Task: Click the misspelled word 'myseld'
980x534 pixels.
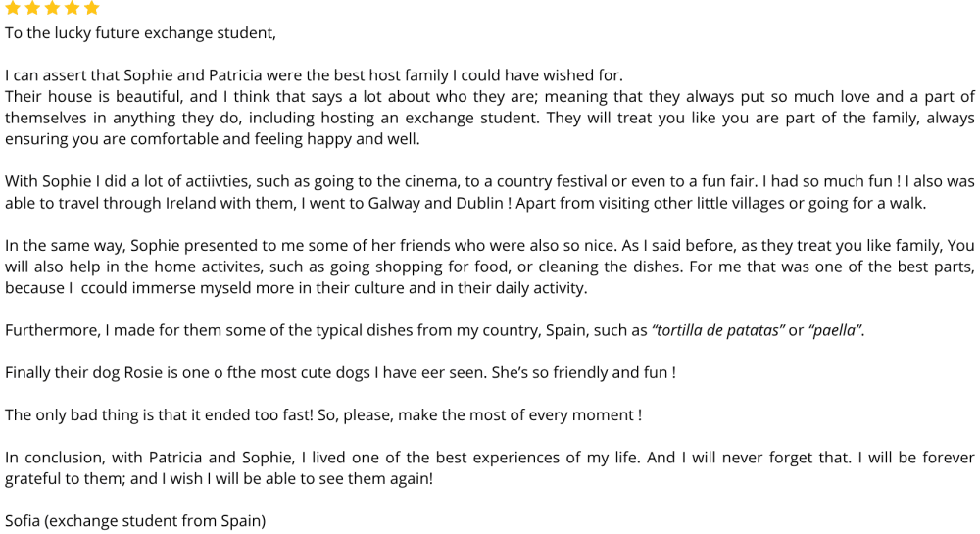Action: click(226, 288)
